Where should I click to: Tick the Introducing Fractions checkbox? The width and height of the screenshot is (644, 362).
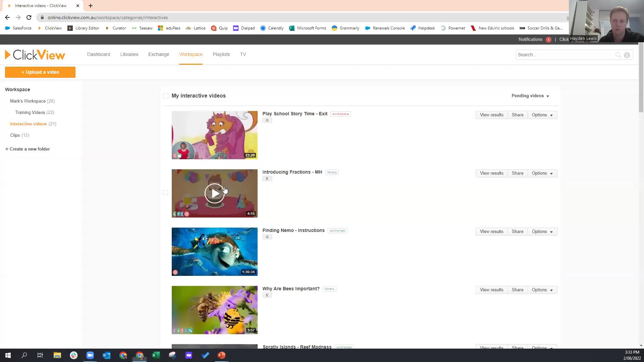165,193
